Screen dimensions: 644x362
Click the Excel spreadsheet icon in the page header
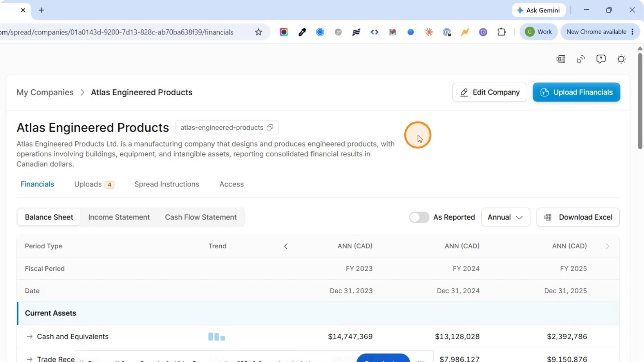click(561, 59)
